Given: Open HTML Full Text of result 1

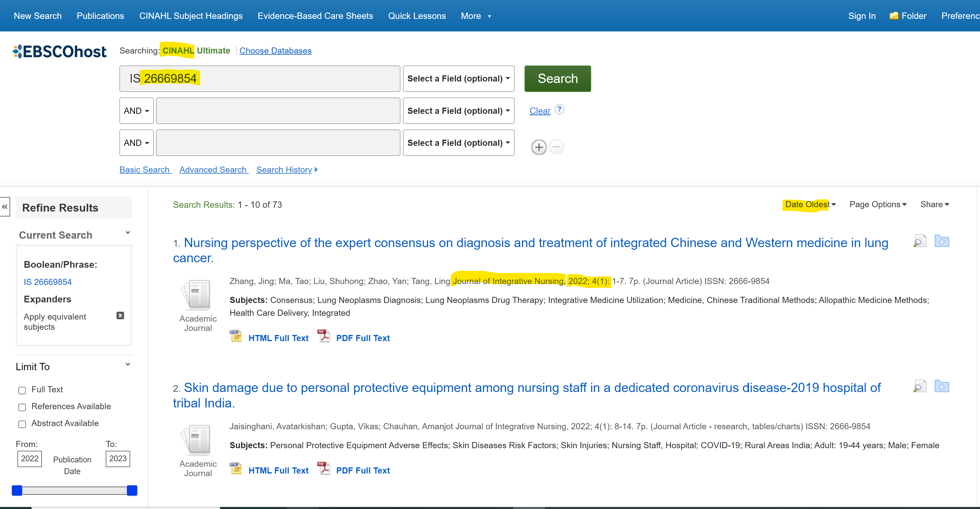Looking at the screenshot, I should pyautogui.click(x=278, y=338).
